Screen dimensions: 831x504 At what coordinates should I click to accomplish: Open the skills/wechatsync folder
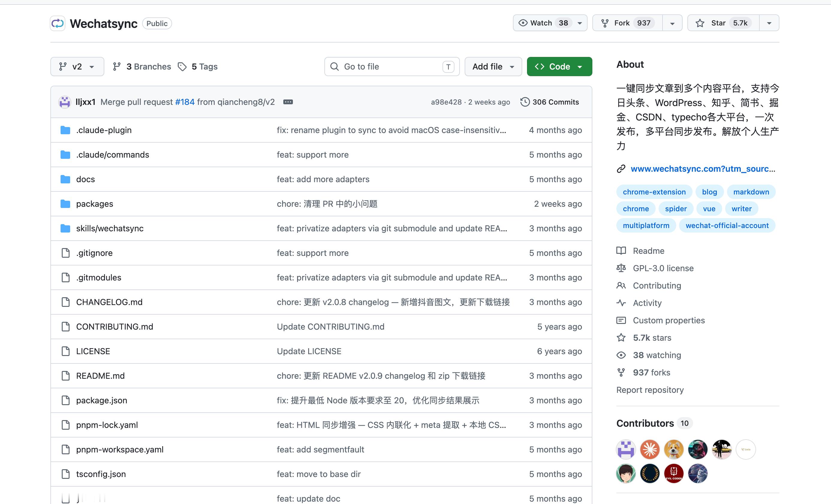coord(110,228)
